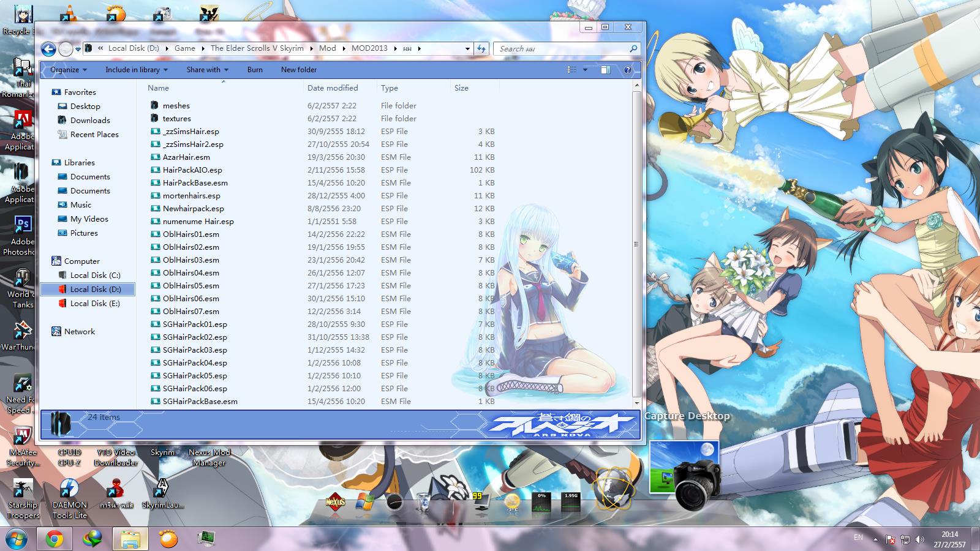This screenshot has width=980, height=551.
Task: Click the Nexus icon in the dock
Action: 335,502
